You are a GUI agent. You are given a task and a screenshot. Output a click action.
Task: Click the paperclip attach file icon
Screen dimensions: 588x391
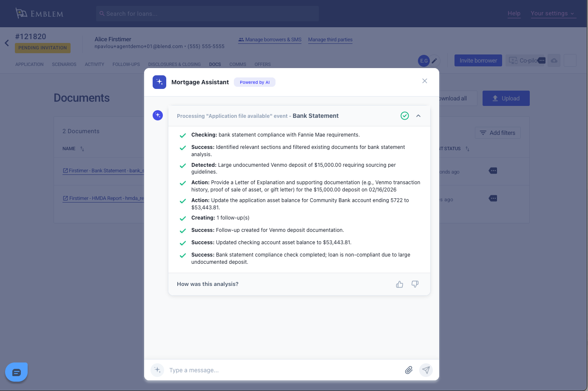coord(409,370)
